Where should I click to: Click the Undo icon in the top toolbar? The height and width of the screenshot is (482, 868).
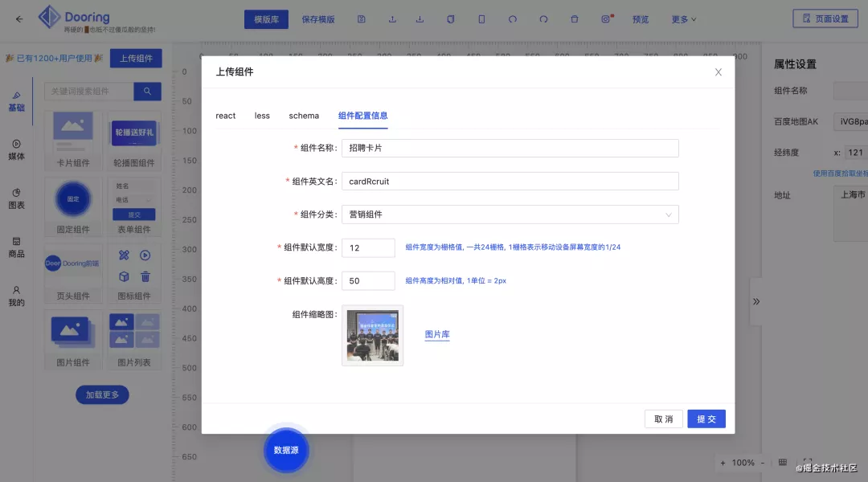click(x=512, y=18)
